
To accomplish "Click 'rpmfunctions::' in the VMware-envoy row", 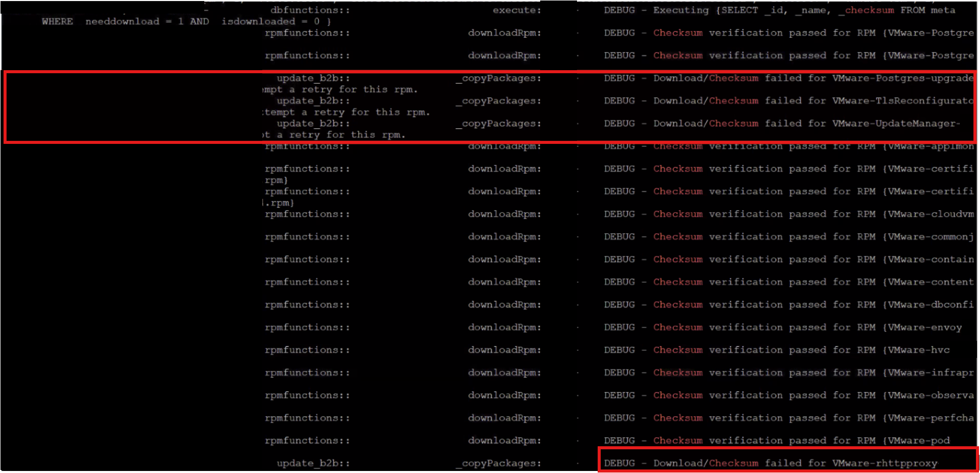I will pos(307,328).
